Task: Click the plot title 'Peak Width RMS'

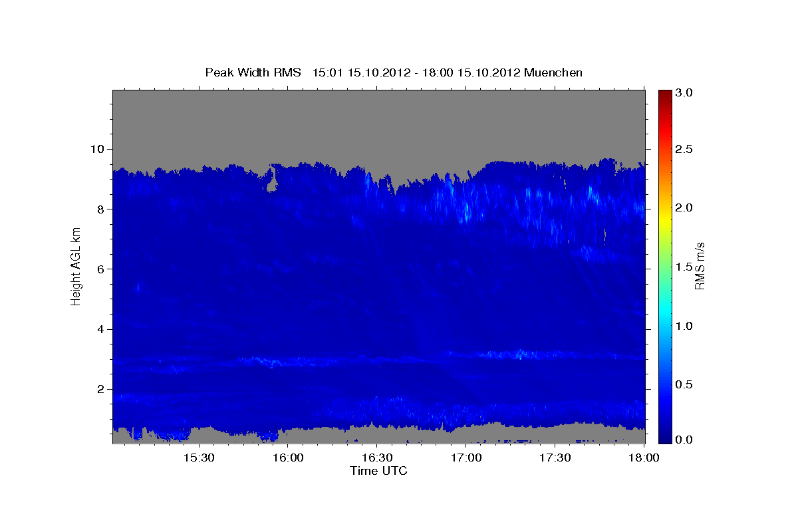Action: [x=253, y=72]
